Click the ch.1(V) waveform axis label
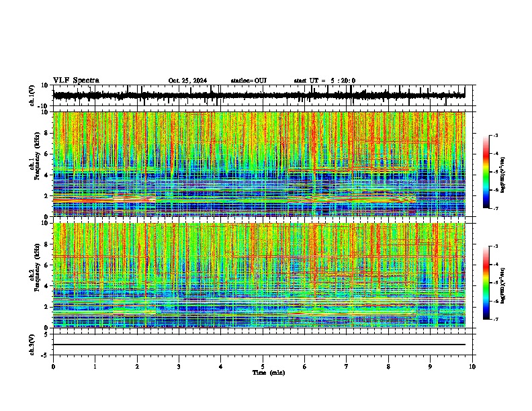The width and height of the screenshot is (532, 411). pyautogui.click(x=32, y=95)
